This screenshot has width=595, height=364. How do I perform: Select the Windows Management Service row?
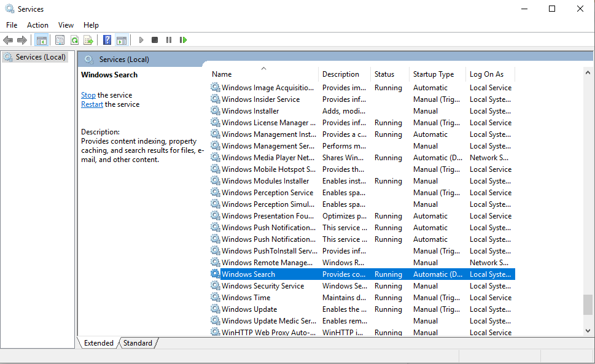tap(362, 146)
